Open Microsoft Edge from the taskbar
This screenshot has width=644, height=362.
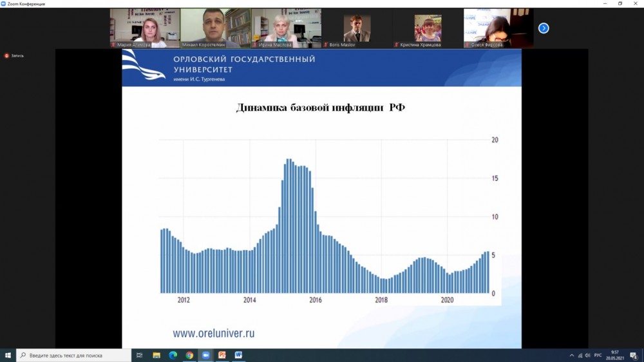(x=173, y=355)
